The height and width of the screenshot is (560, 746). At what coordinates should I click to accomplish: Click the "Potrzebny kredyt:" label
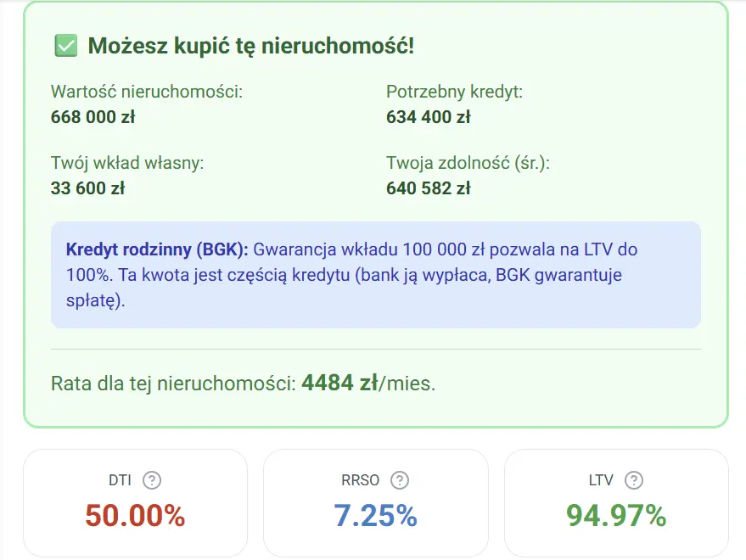(454, 92)
